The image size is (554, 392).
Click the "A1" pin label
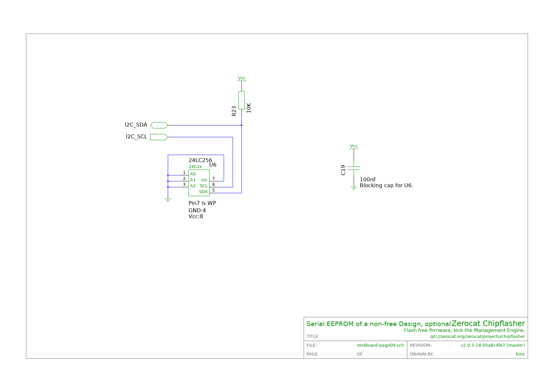click(x=193, y=180)
